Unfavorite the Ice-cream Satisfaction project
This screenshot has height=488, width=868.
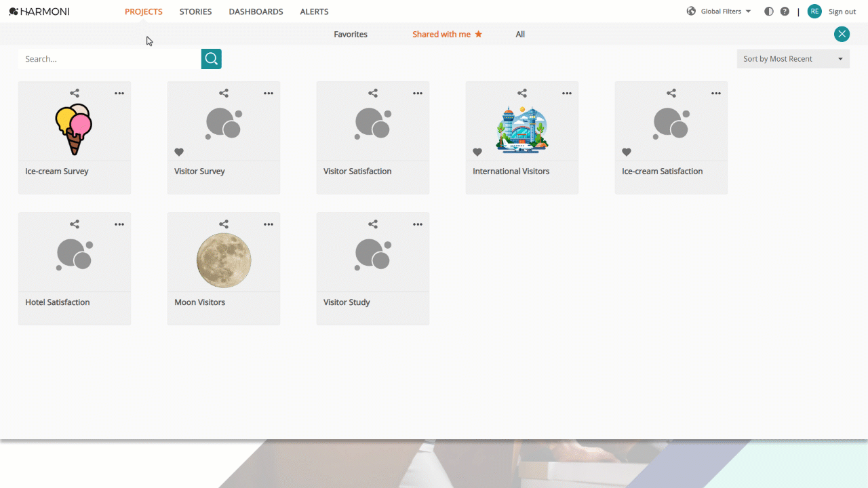coord(627,152)
